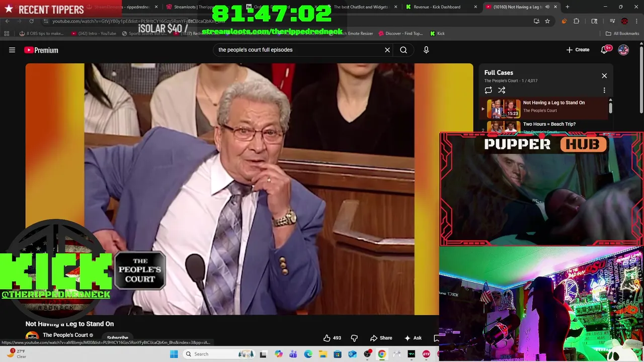Focus Google Chrome on the taskbar
644x362 pixels.
pos(382,354)
